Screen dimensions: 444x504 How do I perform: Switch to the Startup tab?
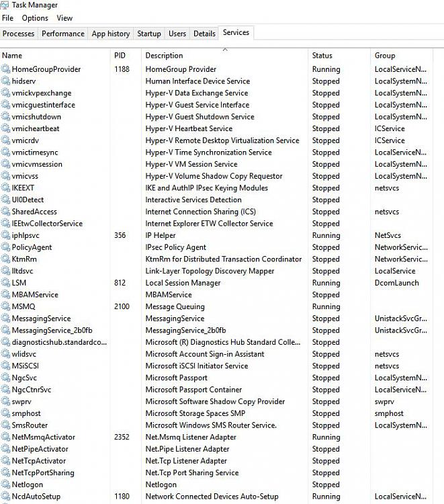click(149, 34)
